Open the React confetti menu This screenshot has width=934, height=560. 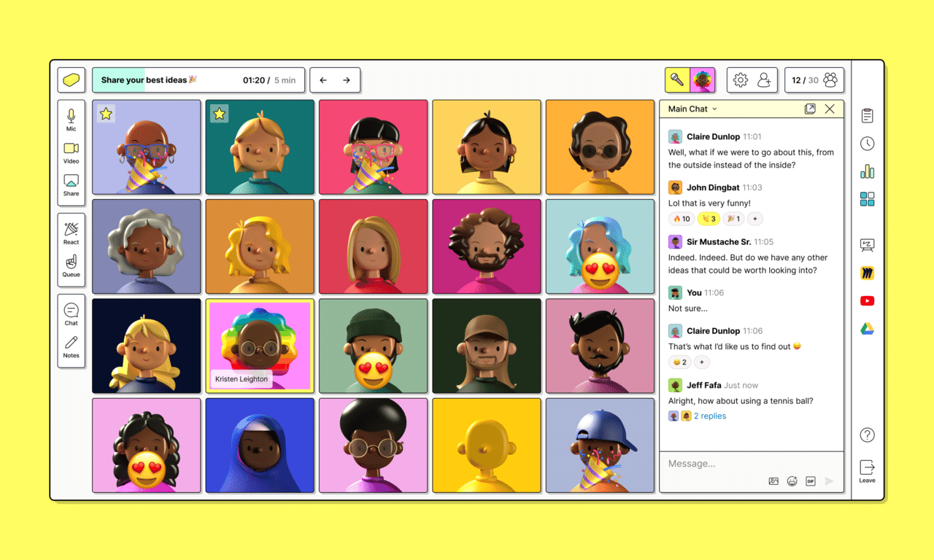(71, 233)
